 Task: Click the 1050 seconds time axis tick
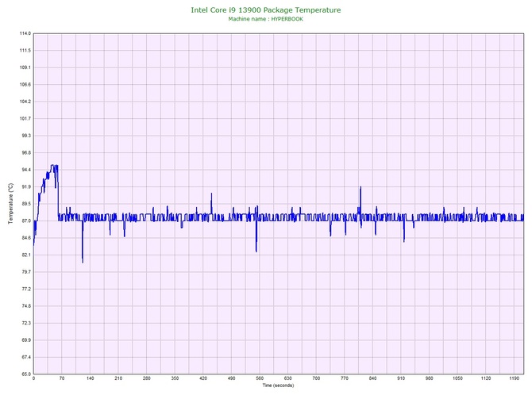click(x=457, y=378)
